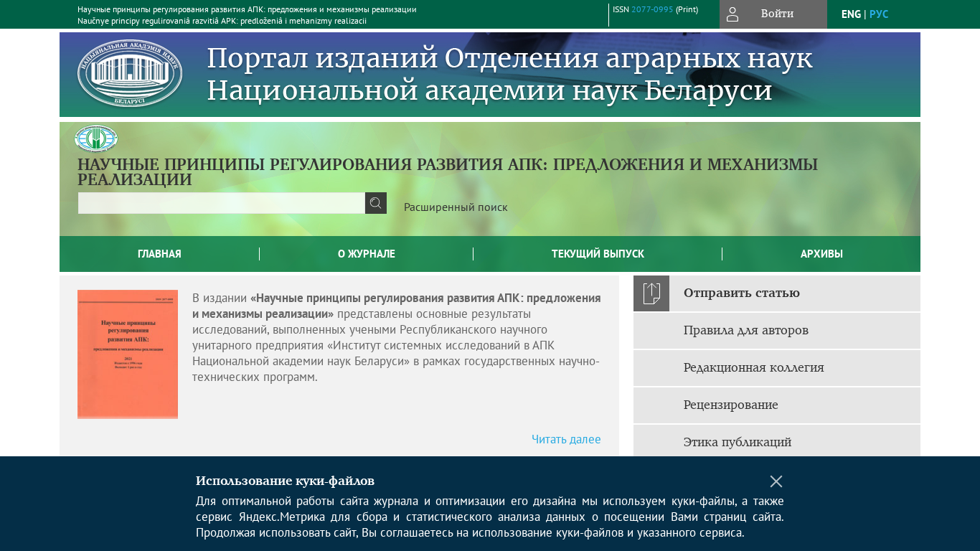Open Этика публикаций sidebar link
Viewport: 980px width, 551px height.
[738, 442]
